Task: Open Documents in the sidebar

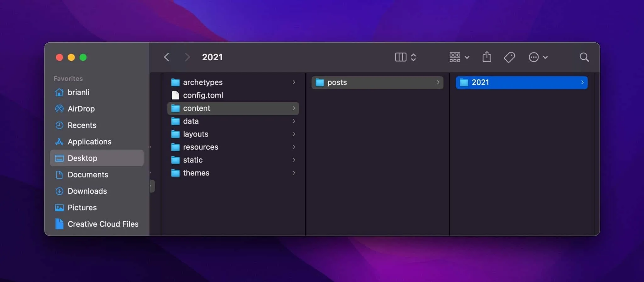Action: (x=97, y=175)
